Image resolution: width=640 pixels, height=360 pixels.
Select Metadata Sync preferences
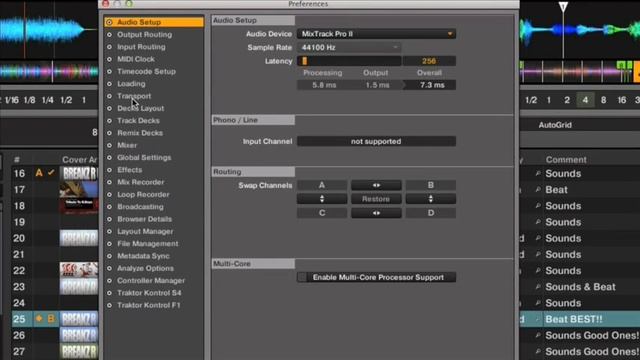(x=143, y=256)
